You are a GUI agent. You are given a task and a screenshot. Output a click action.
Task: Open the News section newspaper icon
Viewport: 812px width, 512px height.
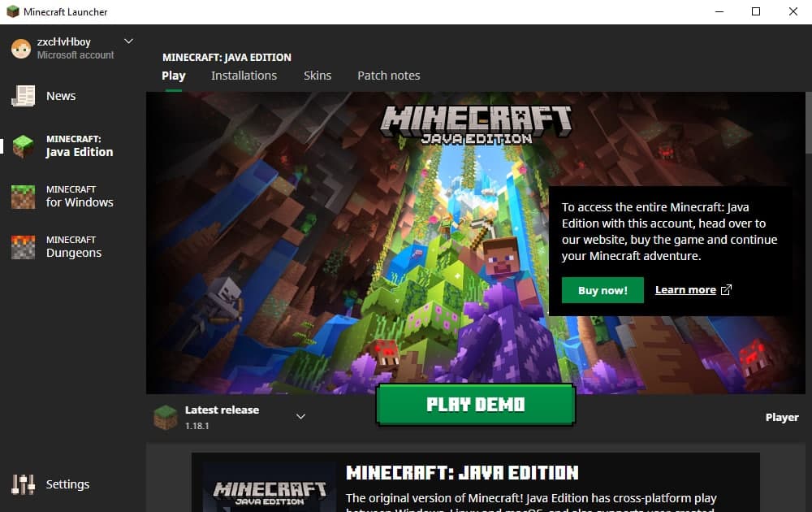(x=24, y=96)
